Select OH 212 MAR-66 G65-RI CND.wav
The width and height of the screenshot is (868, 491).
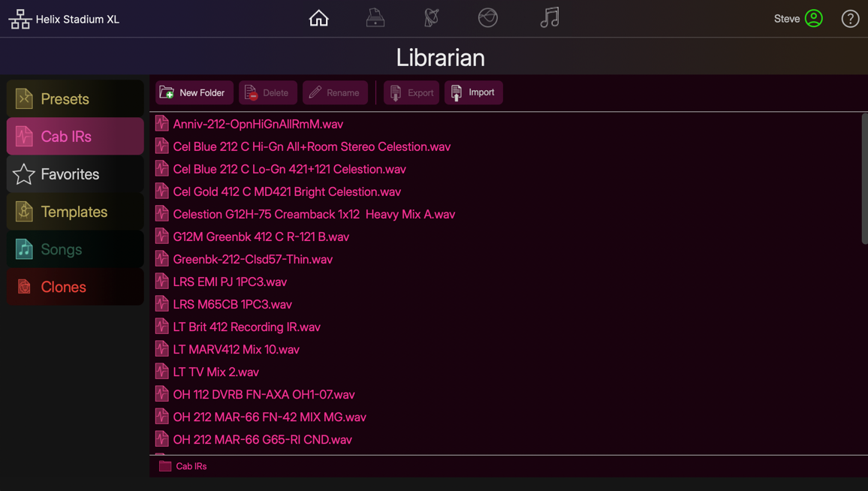tap(262, 439)
